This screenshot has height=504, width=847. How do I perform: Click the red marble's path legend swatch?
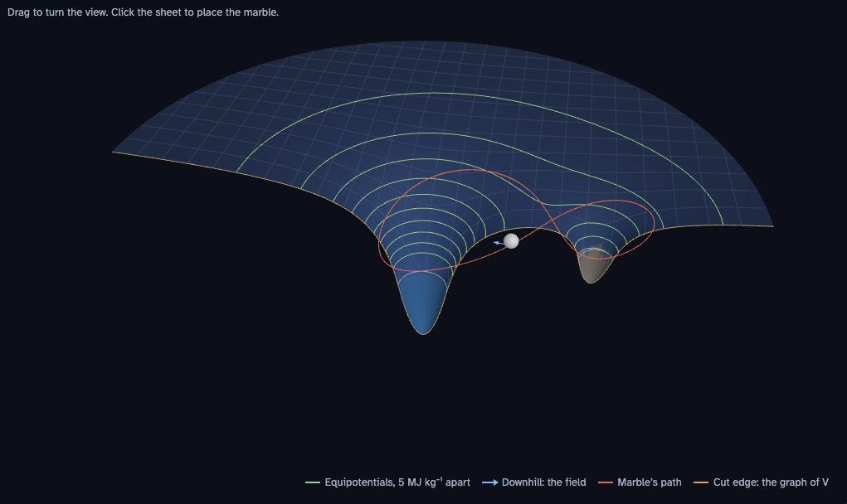tap(606, 482)
